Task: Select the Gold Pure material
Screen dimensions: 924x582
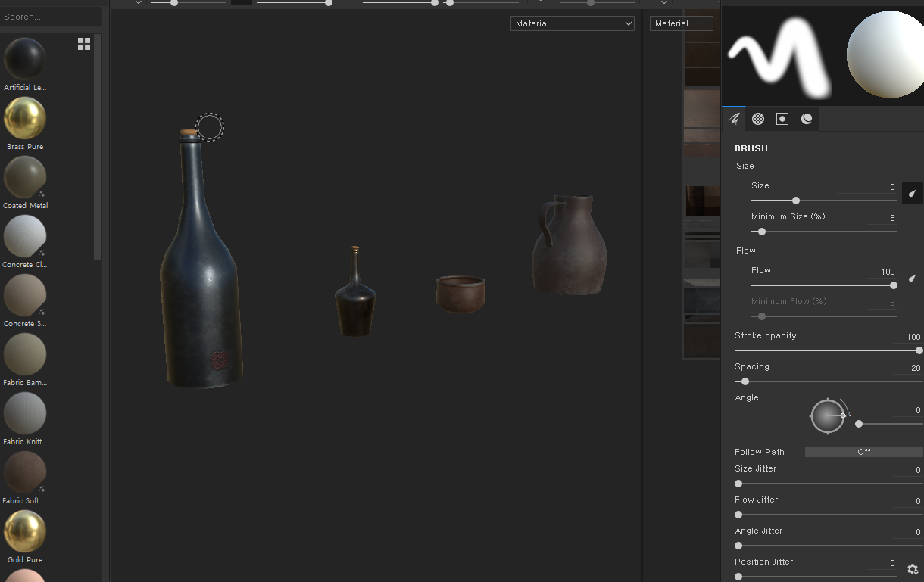Action: [x=25, y=537]
